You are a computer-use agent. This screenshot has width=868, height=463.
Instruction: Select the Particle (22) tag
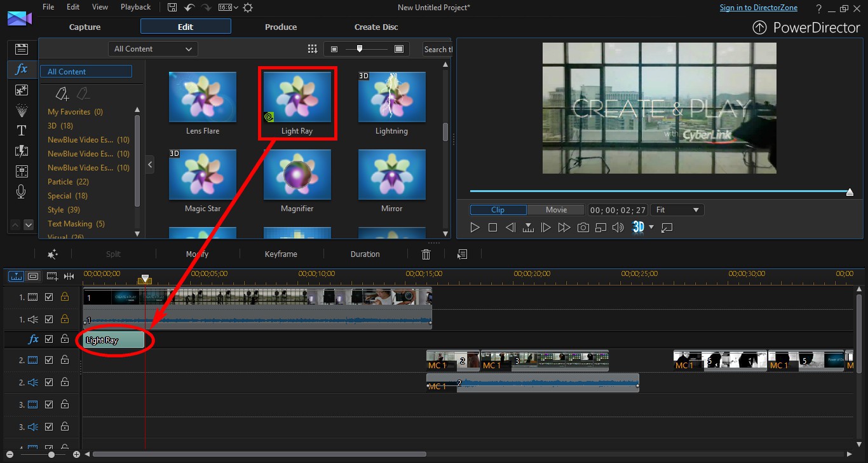(x=68, y=182)
